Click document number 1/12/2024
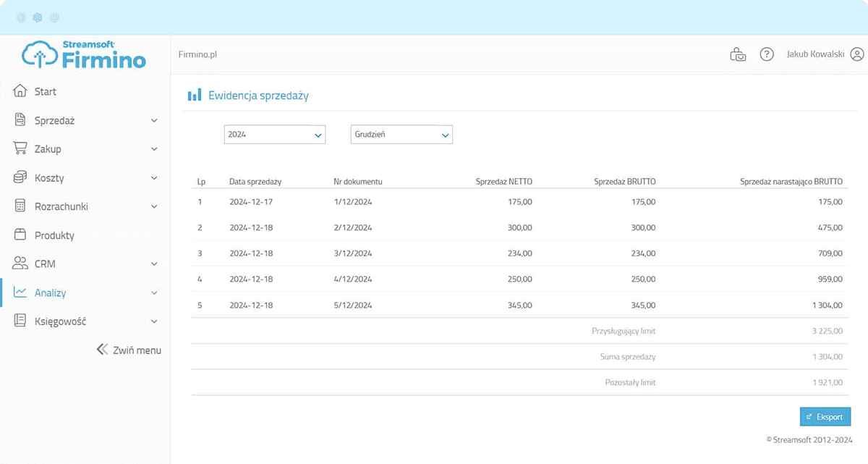Image resolution: width=868 pixels, height=464 pixels. [352, 201]
